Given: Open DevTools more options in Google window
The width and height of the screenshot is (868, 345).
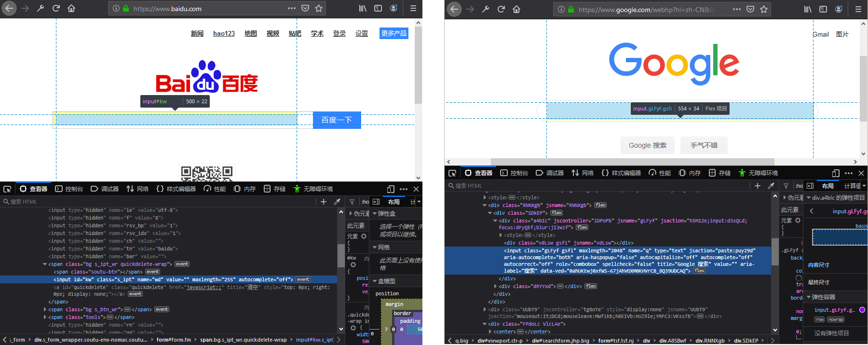Looking at the screenshot, I should 849,173.
